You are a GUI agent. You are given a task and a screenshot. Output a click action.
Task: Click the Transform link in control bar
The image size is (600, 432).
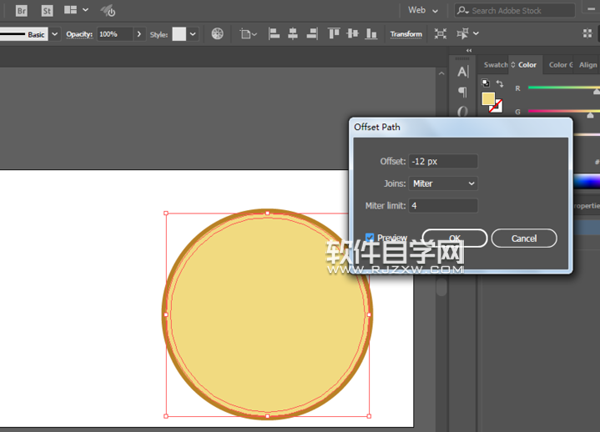(406, 34)
